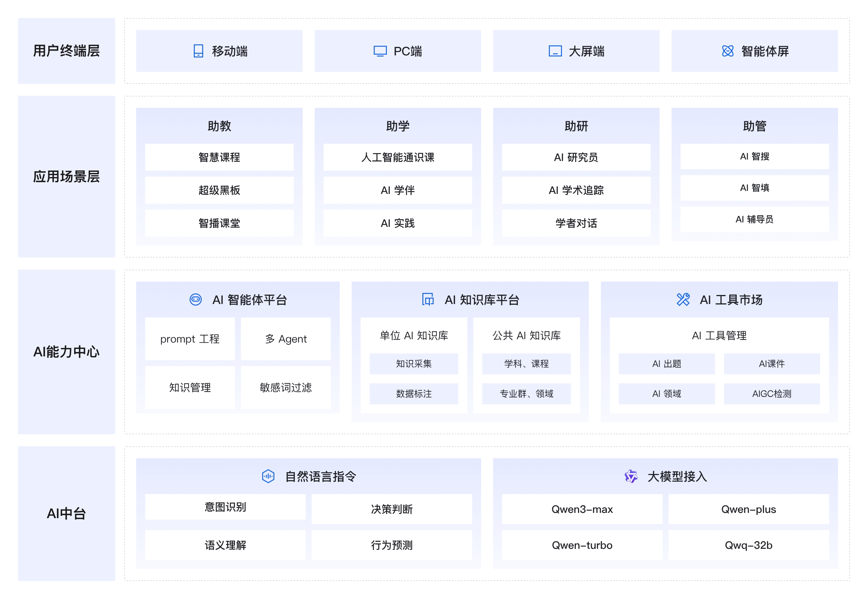The width and height of the screenshot is (868, 599).
Task: Select the 自然语言指令 voice command icon
Action: [x=268, y=475]
